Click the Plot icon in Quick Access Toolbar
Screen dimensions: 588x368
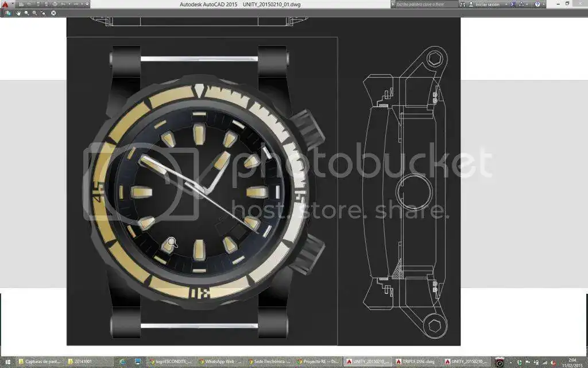pos(55,5)
